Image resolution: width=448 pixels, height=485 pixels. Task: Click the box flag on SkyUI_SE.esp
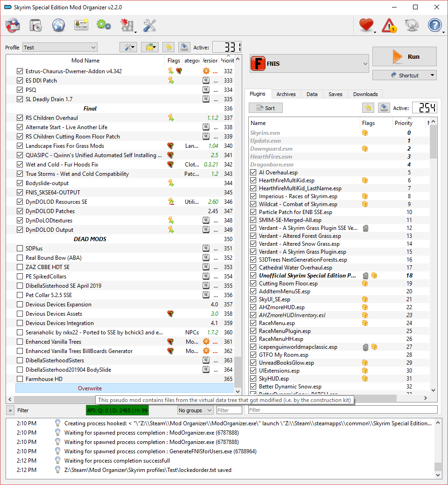365,299
